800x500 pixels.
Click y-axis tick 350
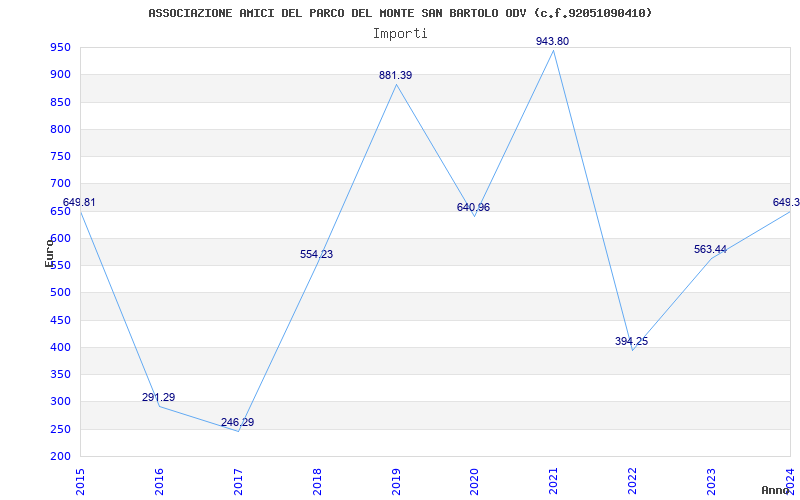[x=60, y=375]
